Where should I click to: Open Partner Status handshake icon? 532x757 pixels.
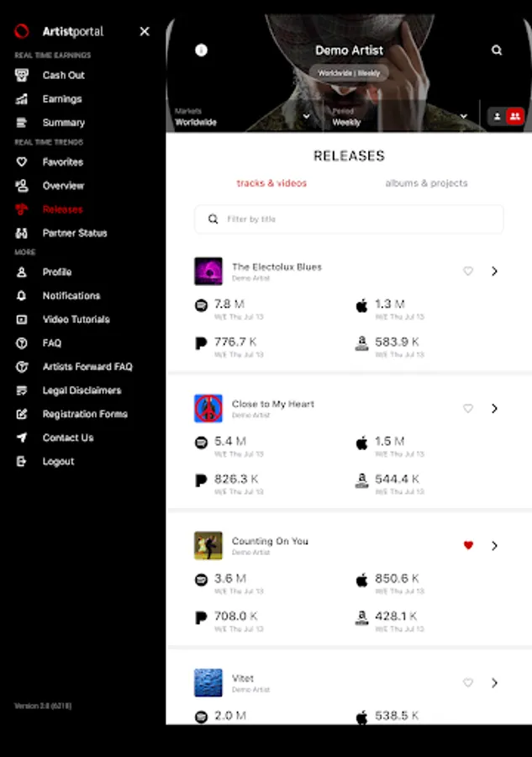click(x=22, y=233)
